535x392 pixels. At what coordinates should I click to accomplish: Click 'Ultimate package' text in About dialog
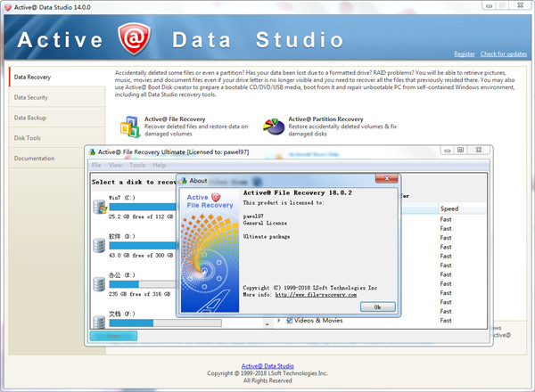pos(267,237)
